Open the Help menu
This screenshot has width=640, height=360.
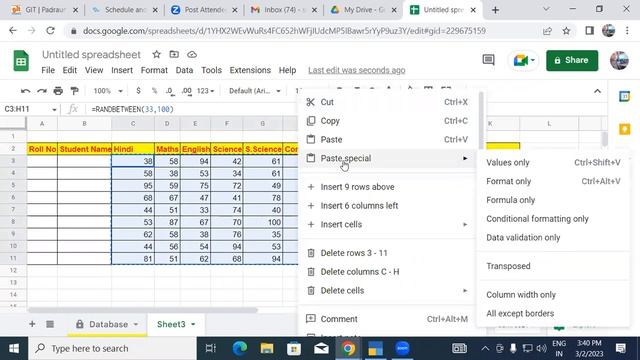coord(287,70)
